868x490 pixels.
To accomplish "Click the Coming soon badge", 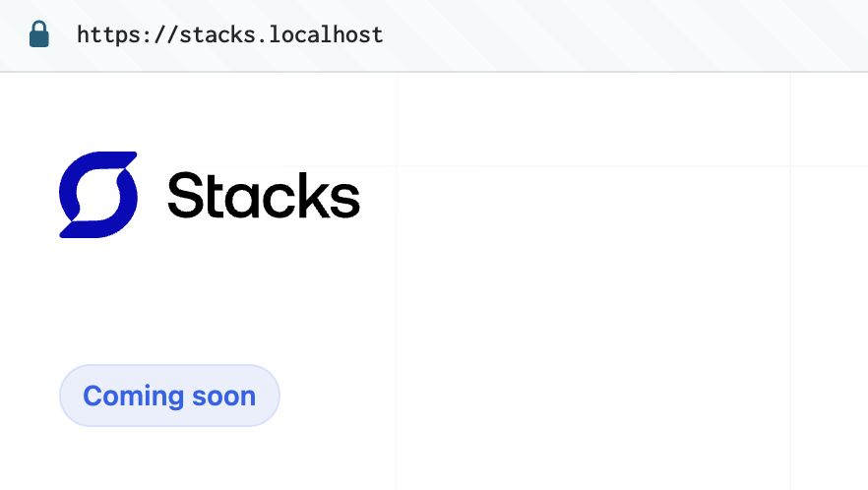I will 169,396.
